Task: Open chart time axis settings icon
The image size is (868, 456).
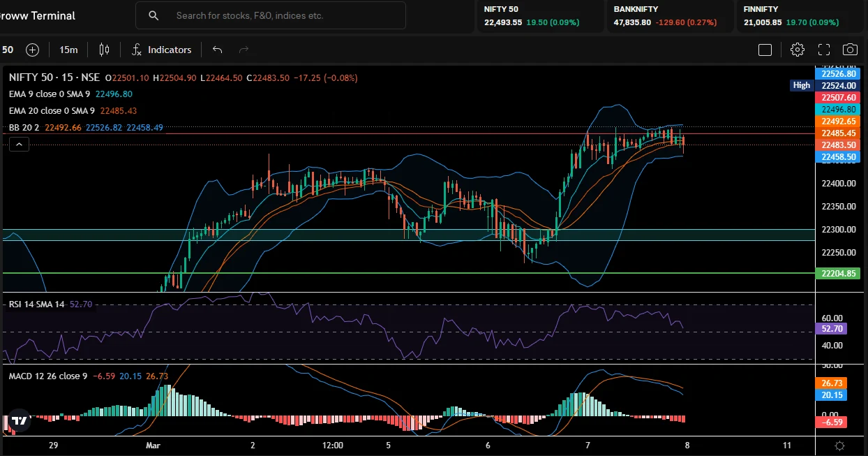Action: tap(840, 446)
